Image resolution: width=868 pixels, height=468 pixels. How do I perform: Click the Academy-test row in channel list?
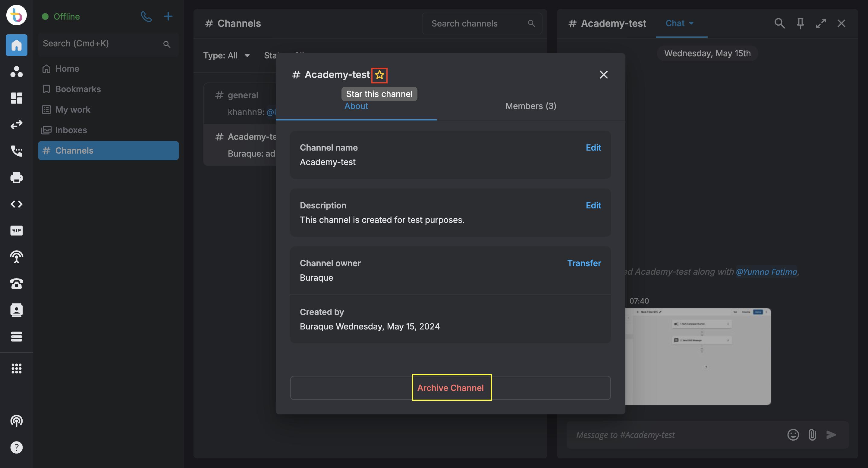point(240,145)
